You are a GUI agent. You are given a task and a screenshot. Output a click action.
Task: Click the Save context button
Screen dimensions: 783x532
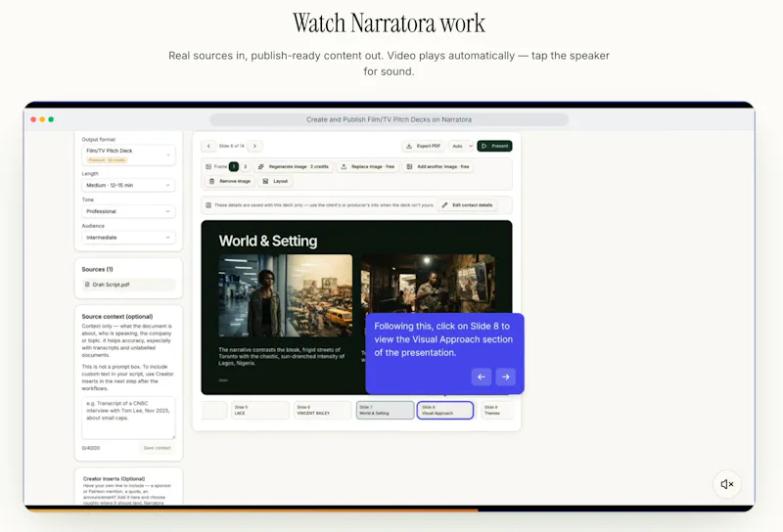tap(157, 448)
